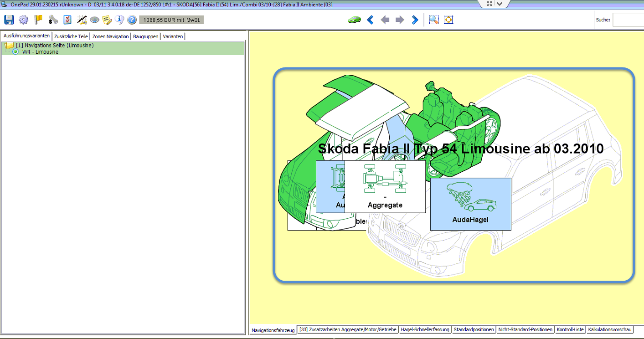Open the dollar wrench cost icon
Image resolution: width=644 pixels, height=339 pixels.
pos(53,20)
